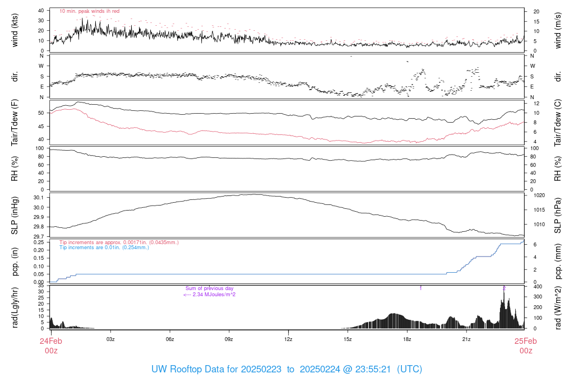Screen dimensions: 574x392
Task: Click the pink tip increments 0.00171in note
Action: coord(119,242)
